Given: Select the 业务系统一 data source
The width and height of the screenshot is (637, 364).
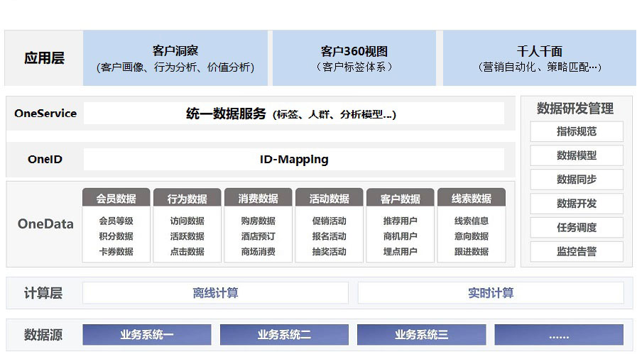Looking at the screenshot, I should point(147,335).
